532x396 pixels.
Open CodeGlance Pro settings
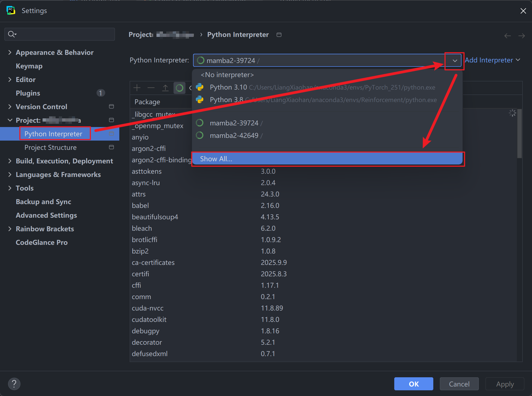click(x=42, y=242)
